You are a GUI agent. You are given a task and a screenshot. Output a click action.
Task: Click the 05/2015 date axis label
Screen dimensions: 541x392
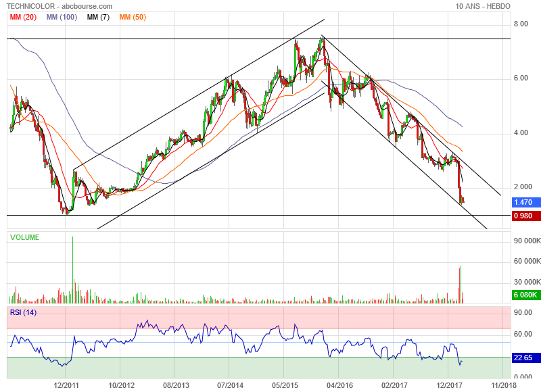(x=284, y=384)
